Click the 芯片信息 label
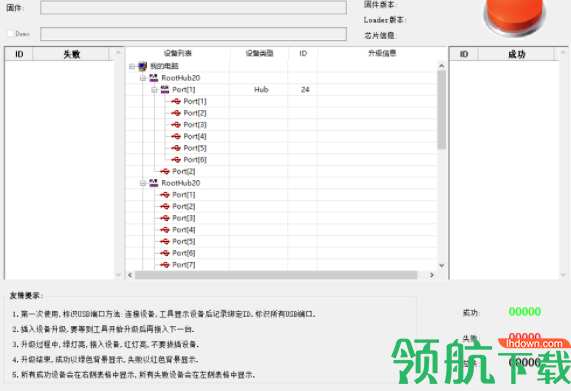The width and height of the screenshot is (571, 391). [x=381, y=36]
